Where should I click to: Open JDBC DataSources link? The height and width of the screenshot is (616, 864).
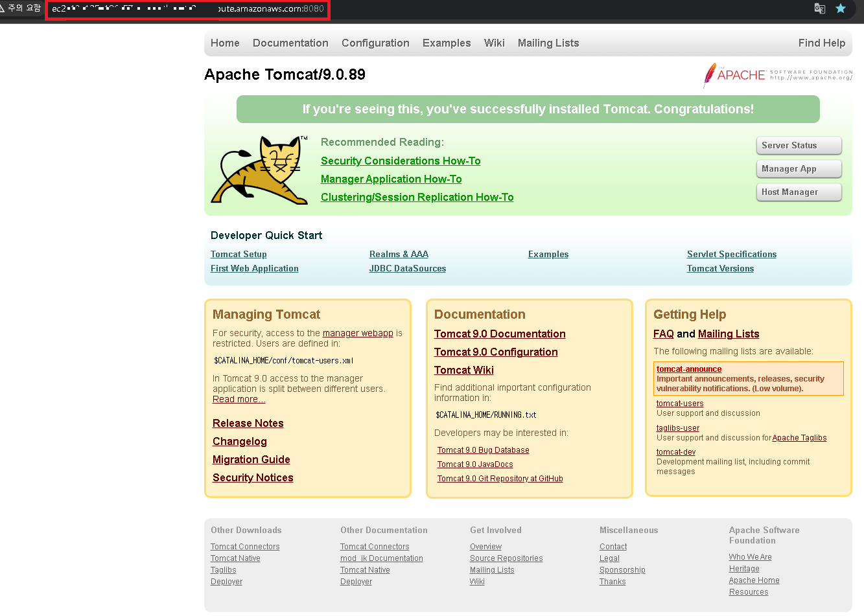[408, 268]
